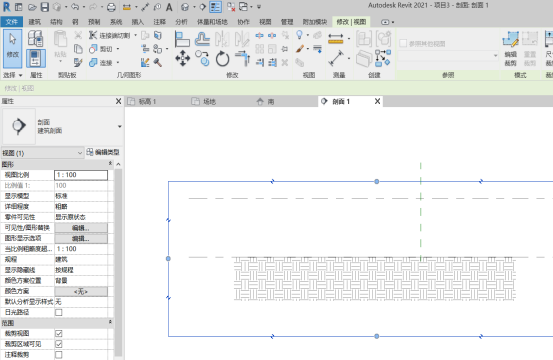Click the Linework icon in View panel

tap(317, 49)
